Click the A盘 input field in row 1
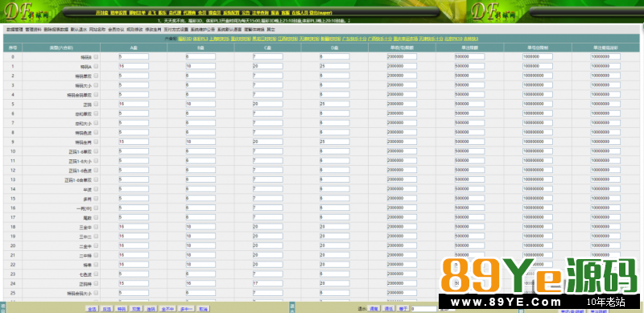Viewport: 644px width, 313px height. [134, 66]
